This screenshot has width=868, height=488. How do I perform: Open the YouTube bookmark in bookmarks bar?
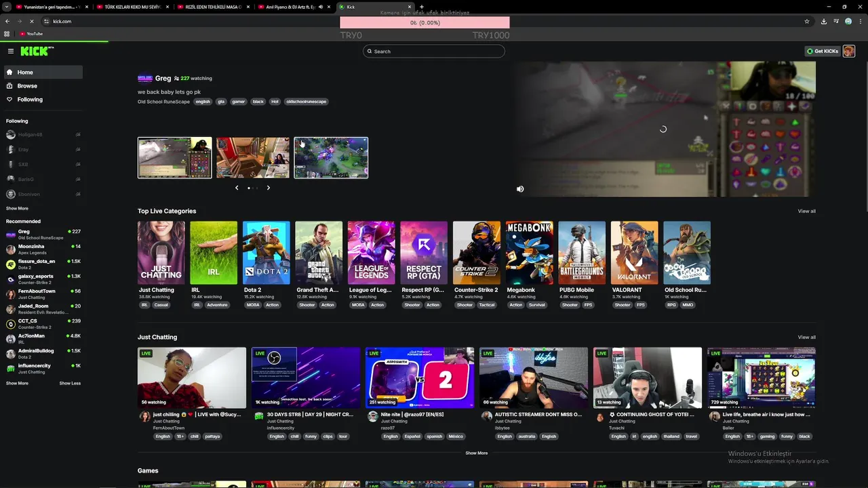[x=31, y=34]
